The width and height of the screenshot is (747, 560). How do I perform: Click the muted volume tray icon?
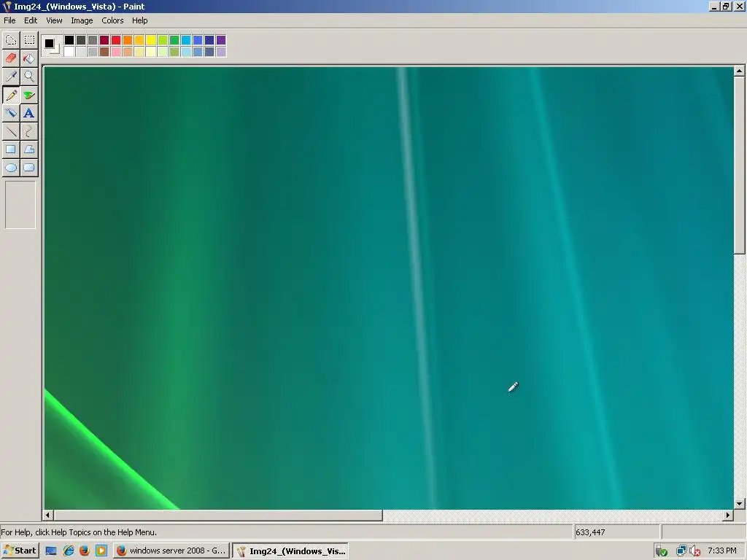pos(695,551)
